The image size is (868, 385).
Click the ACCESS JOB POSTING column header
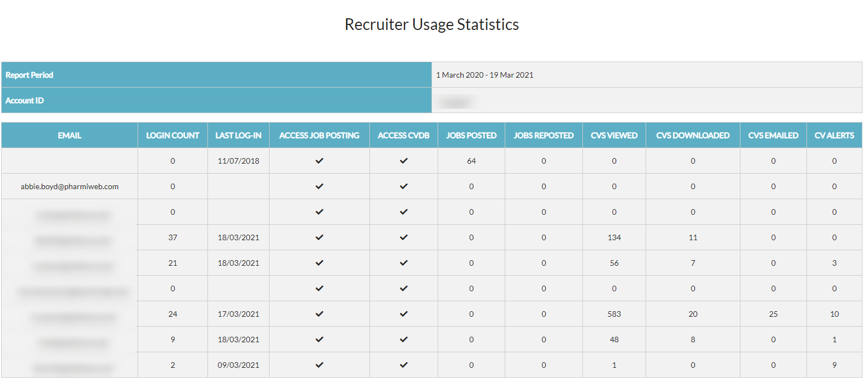click(319, 135)
